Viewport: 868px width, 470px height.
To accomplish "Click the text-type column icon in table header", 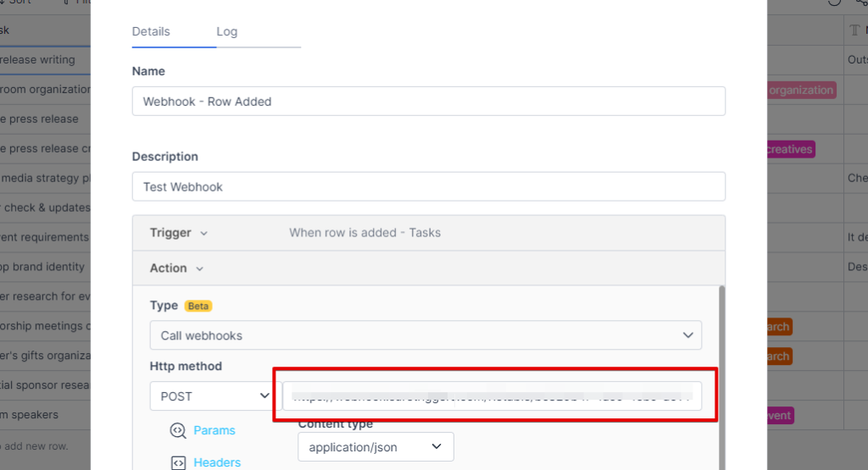I will 854,30.
